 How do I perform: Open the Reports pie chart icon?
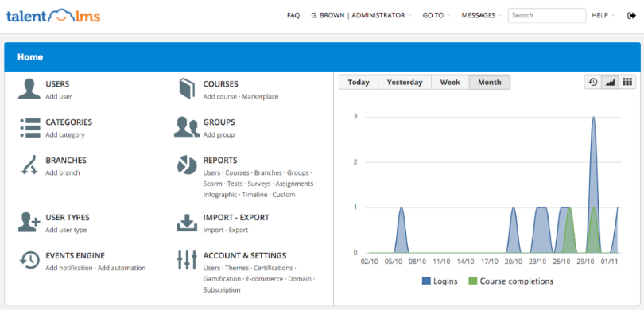click(187, 165)
